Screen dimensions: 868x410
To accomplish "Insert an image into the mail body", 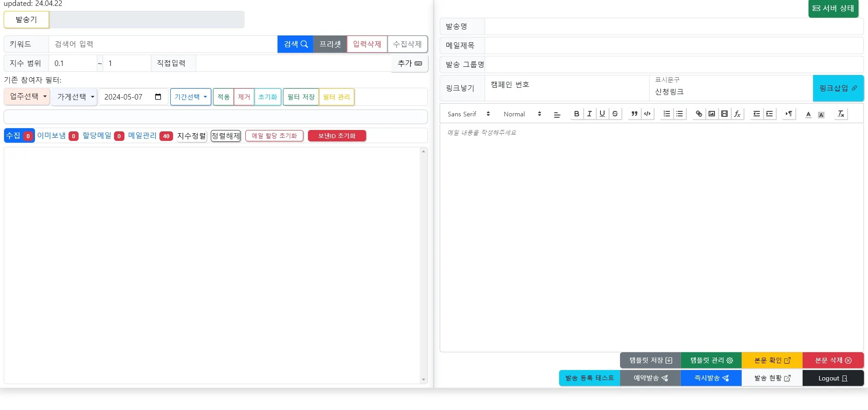I will click(x=712, y=114).
